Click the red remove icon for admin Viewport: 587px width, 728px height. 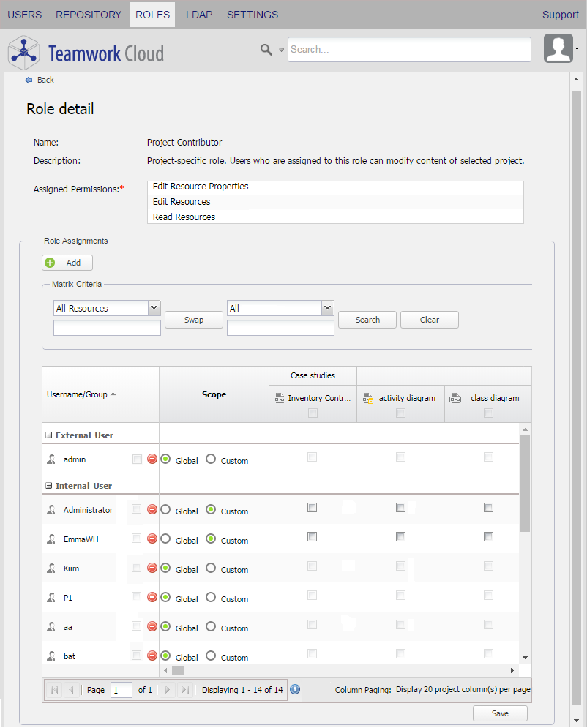tap(152, 459)
